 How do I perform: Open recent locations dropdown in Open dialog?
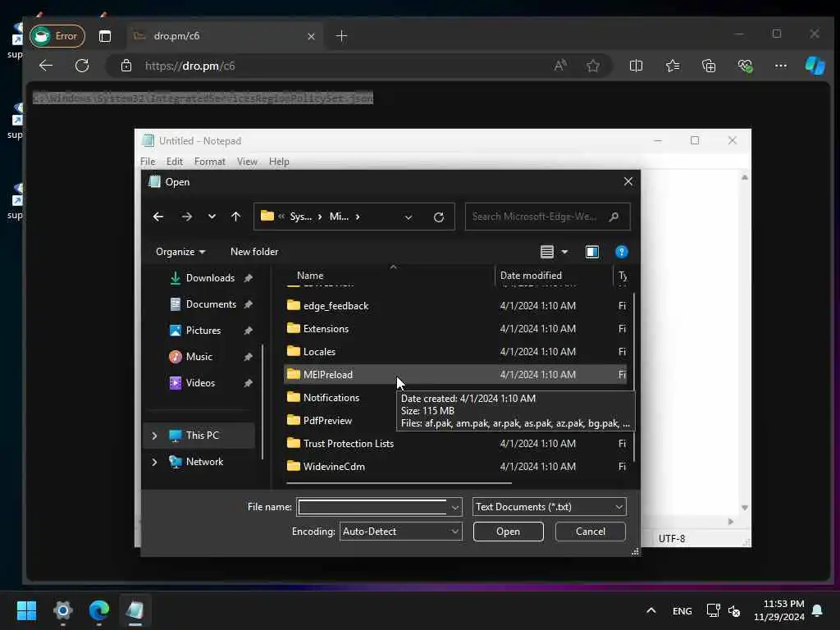coord(212,217)
